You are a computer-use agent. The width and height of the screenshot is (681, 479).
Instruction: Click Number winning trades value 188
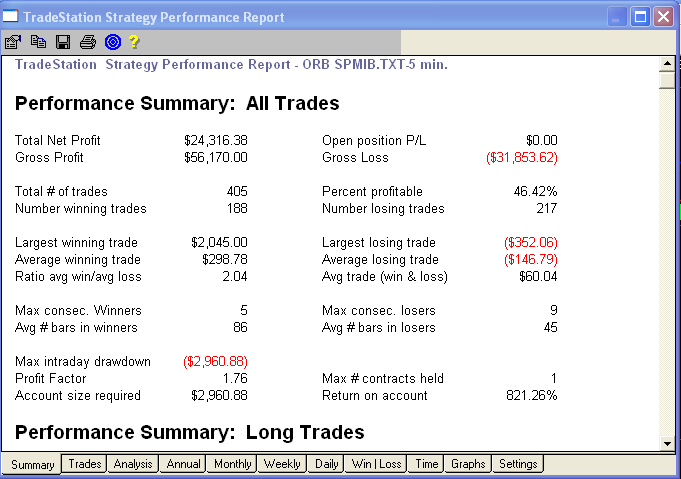237,208
